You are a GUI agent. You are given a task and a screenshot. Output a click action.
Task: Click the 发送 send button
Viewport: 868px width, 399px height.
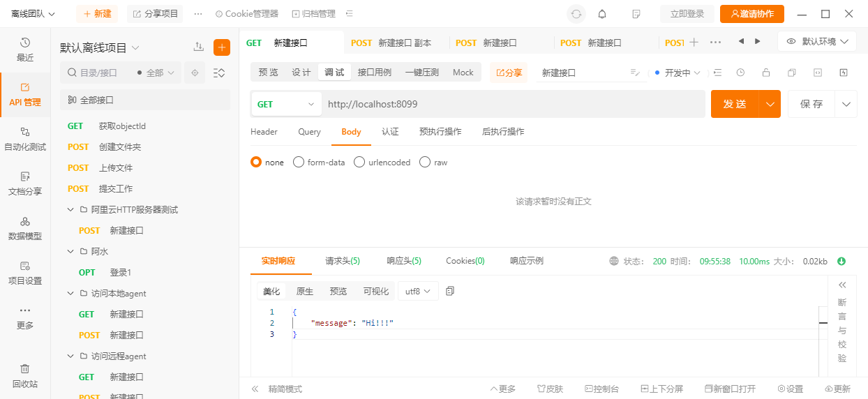[735, 104]
